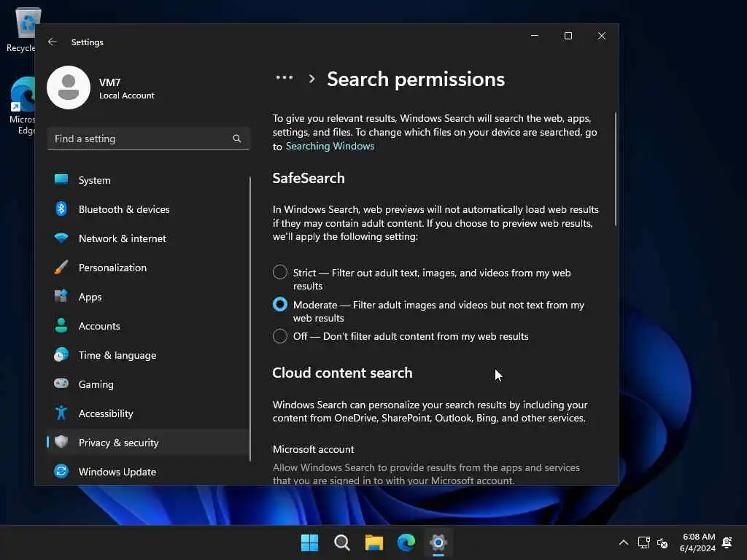This screenshot has width=747, height=560.
Task: Click the Microsoft Edge desktop shortcut
Action: coord(22,106)
